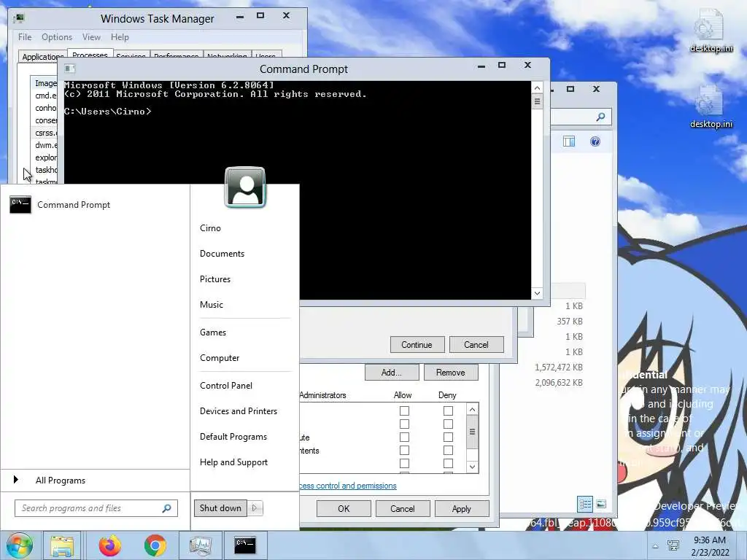Switch Explorer to large icons view
747x560 pixels.
601,503
